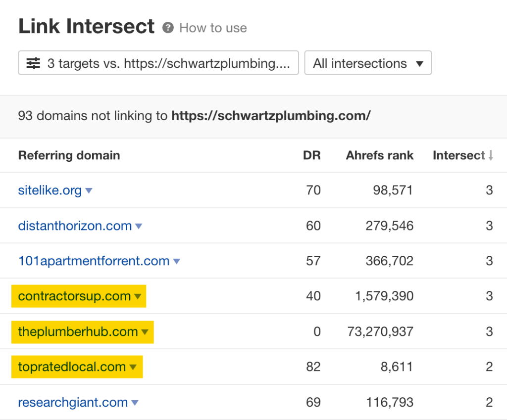This screenshot has height=420, width=507.
Task: Sort by the Ahrefs rank column header
Action: click(x=379, y=155)
